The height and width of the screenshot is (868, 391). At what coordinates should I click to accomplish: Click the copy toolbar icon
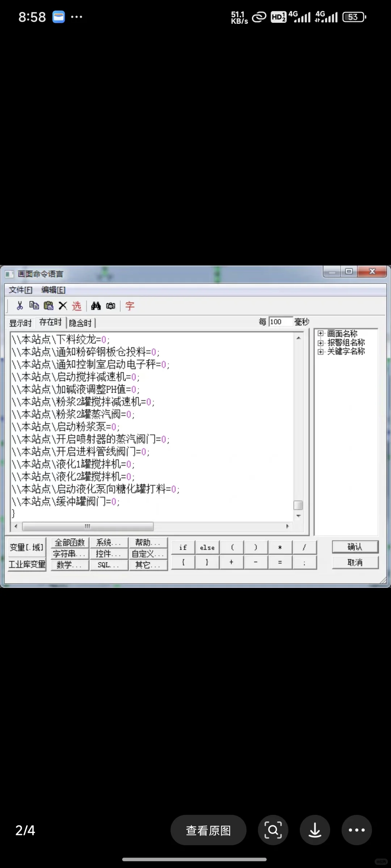pyautogui.click(x=34, y=306)
